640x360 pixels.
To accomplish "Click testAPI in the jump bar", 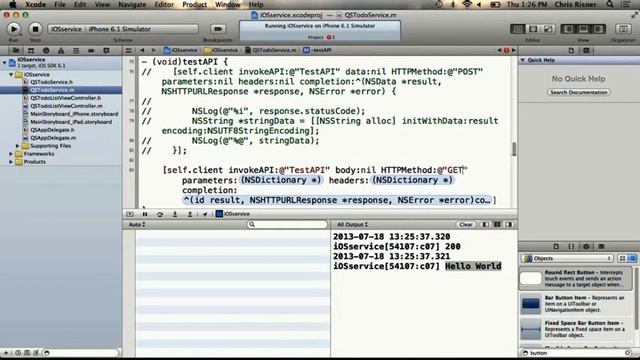I will pyautogui.click(x=317, y=50).
